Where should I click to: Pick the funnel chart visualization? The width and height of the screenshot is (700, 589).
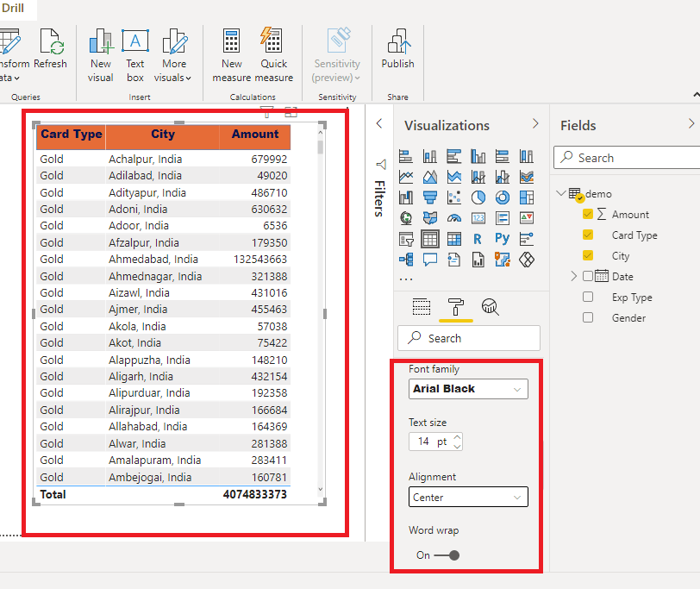430,197
